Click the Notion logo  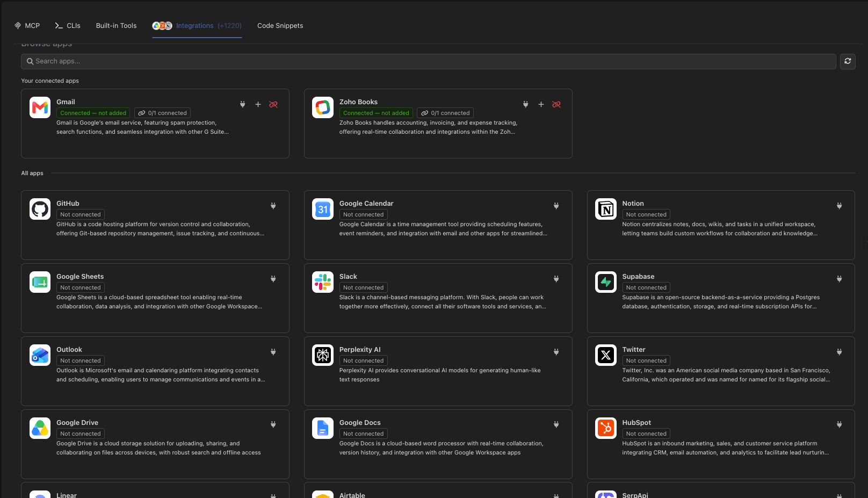(x=606, y=209)
